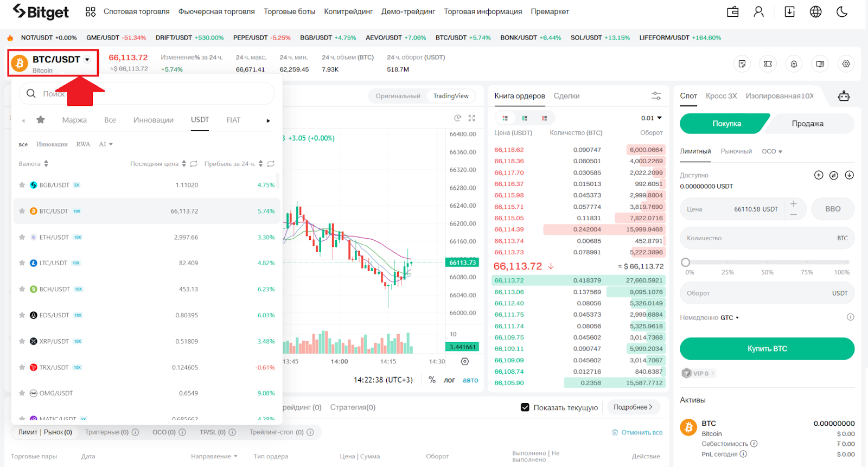Screen dimensions: 868x467
Task: Open the wallet icon in header
Action: (733, 12)
